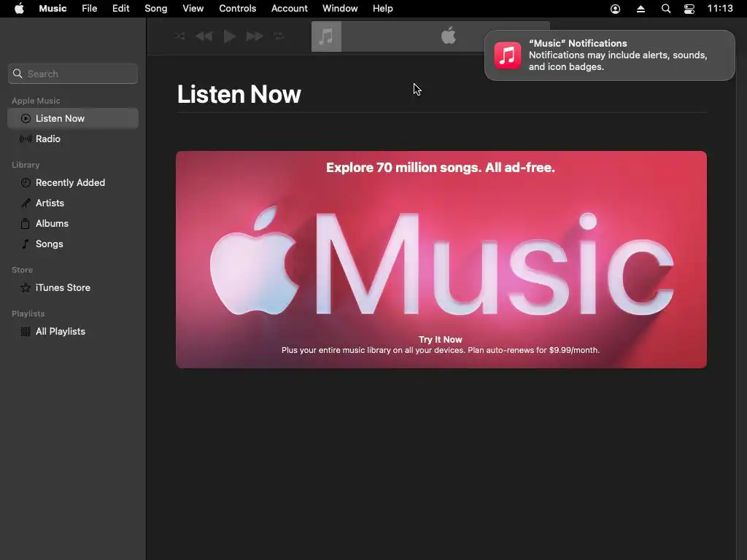
Task: Open Radio in the sidebar
Action: [73, 139]
